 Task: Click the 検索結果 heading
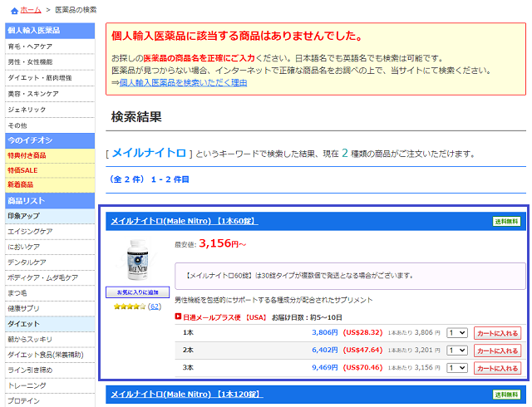click(x=136, y=117)
